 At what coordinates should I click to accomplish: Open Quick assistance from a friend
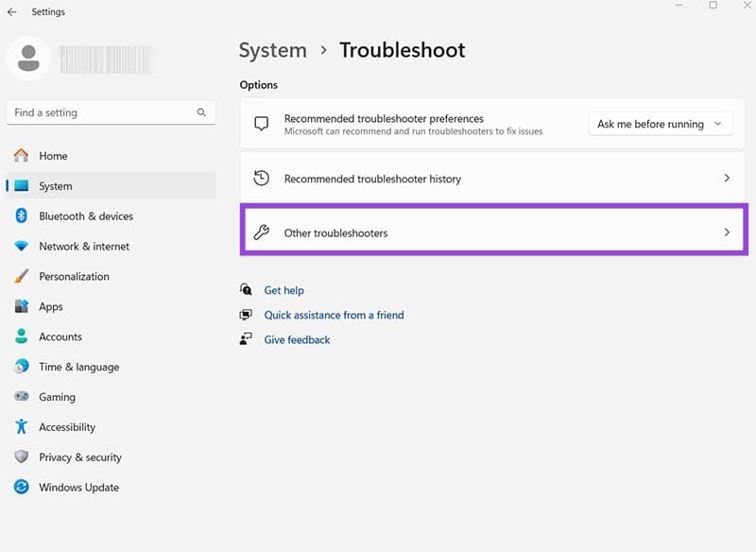tap(335, 315)
